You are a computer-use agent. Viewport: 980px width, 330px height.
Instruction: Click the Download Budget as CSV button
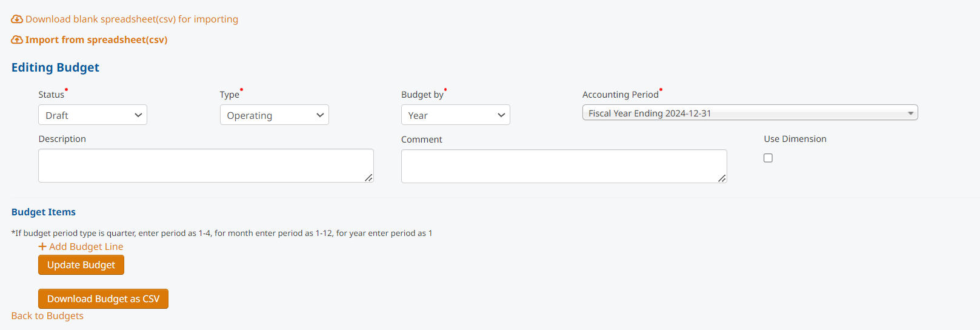coord(103,299)
